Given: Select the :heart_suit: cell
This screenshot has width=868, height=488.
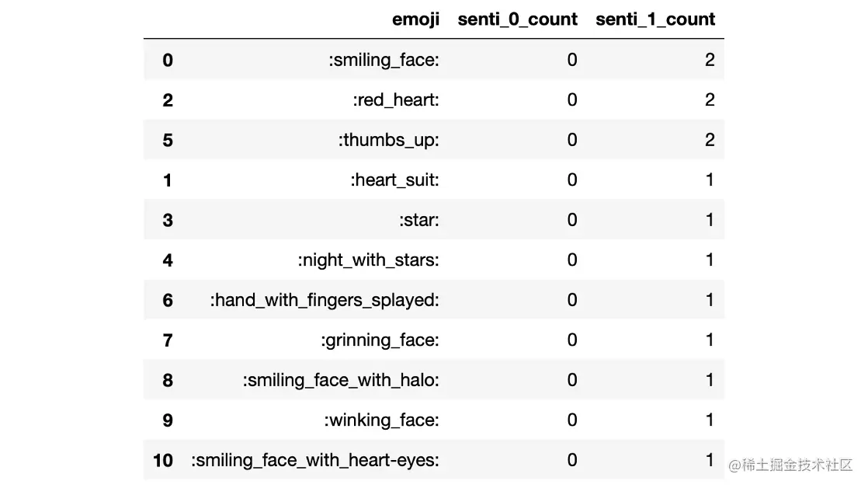Looking at the screenshot, I should click(x=394, y=180).
